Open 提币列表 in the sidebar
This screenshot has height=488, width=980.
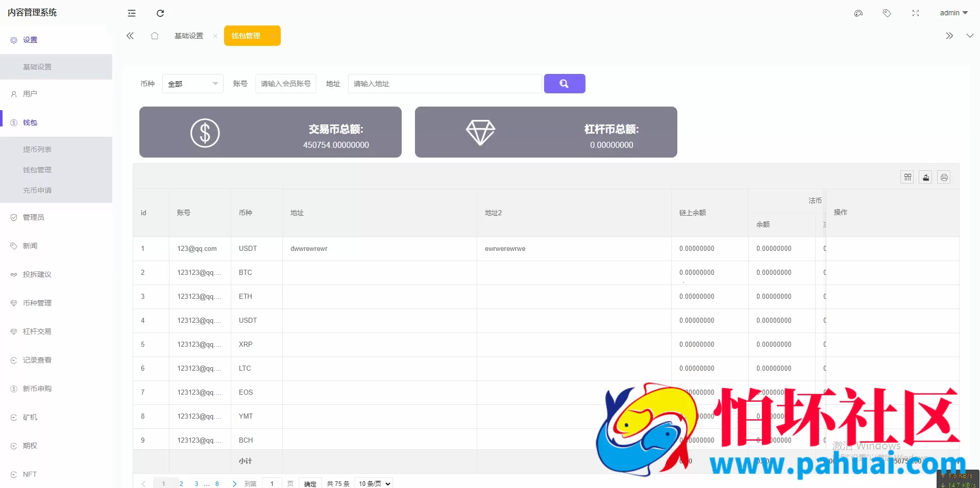click(x=56, y=149)
